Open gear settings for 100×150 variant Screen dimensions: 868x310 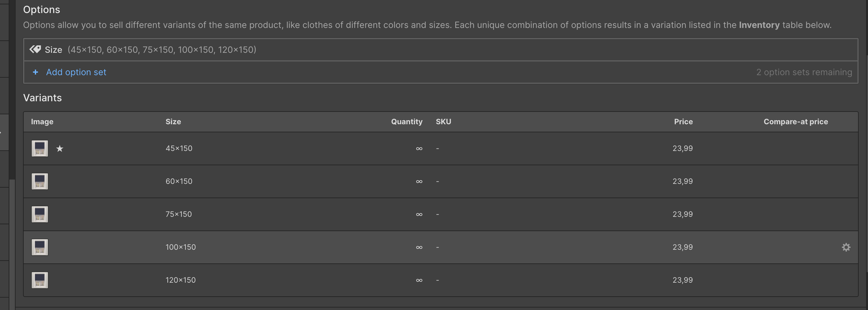click(846, 247)
